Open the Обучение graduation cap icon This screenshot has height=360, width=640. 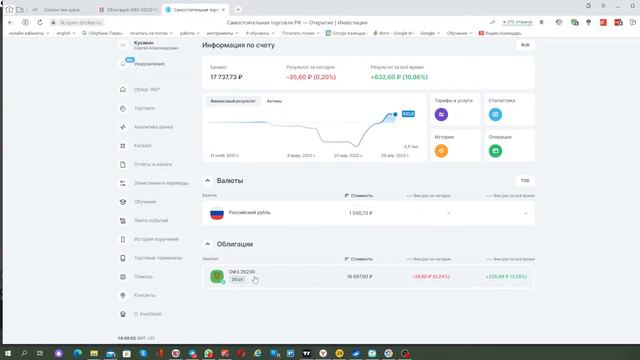[x=123, y=202]
